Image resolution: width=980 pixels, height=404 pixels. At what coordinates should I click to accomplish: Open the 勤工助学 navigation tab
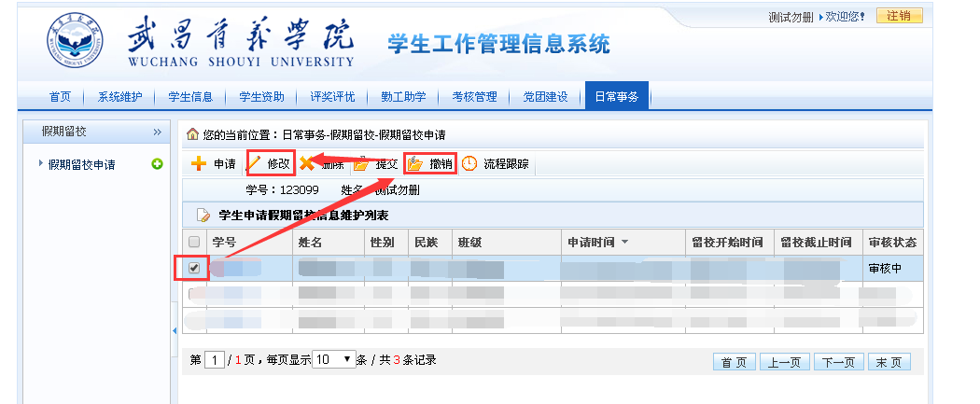coord(403,96)
